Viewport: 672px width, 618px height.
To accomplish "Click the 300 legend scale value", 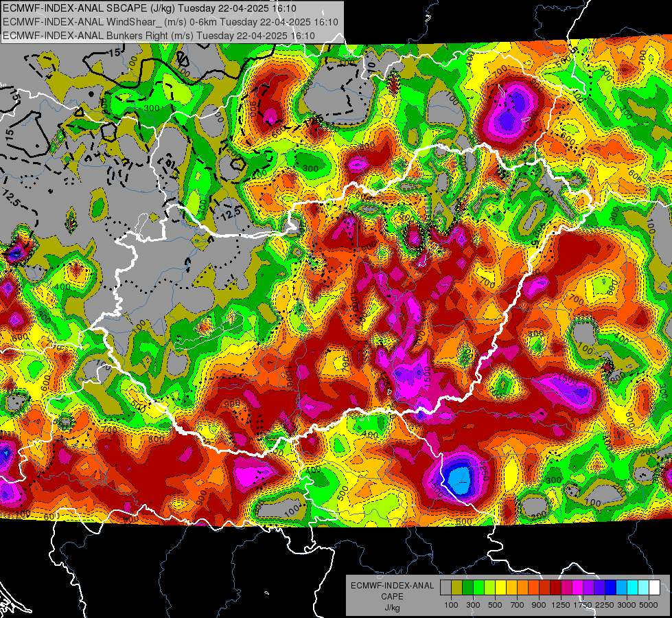I will click(473, 605).
